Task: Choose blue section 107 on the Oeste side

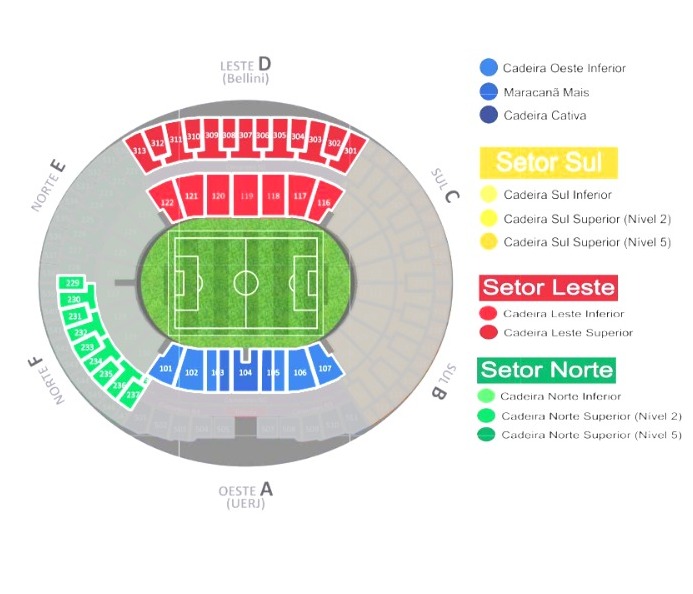Action: tap(325, 368)
